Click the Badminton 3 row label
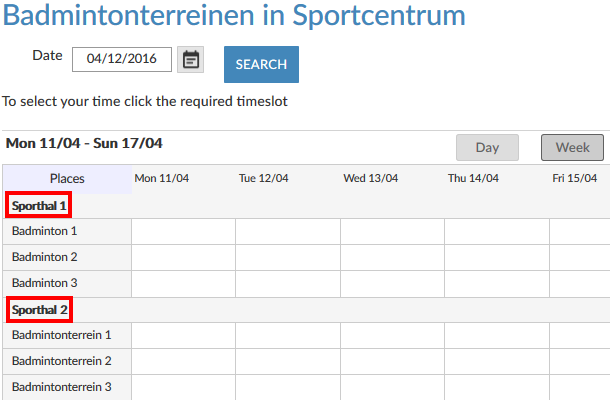The width and height of the screenshot is (610, 400). click(45, 283)
